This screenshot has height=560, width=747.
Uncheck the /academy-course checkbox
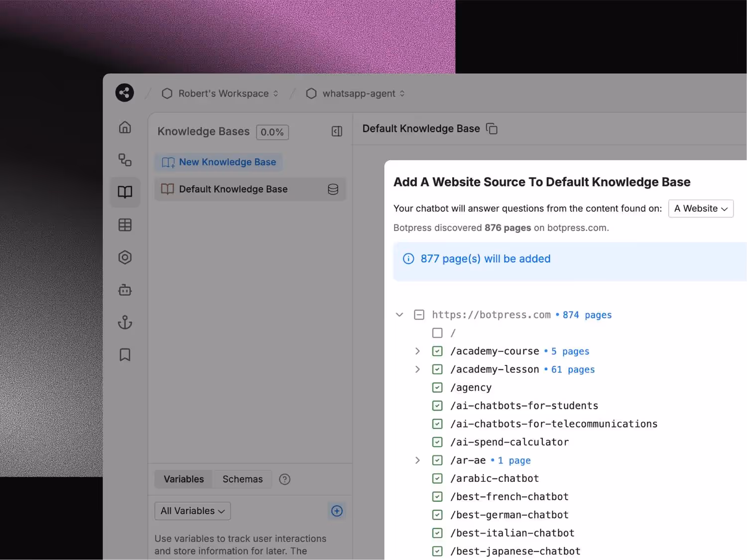click(437, 351)
